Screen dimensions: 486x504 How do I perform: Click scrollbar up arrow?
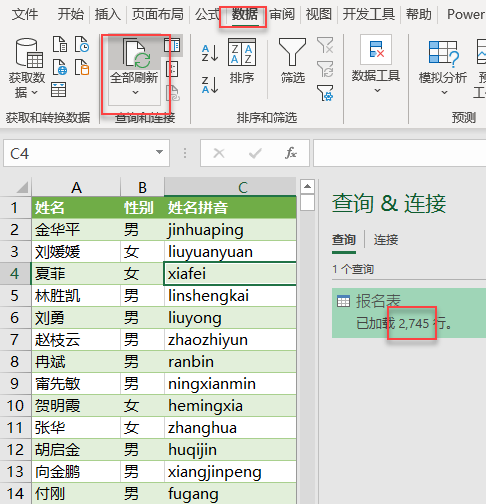click(x=307, y=187)
